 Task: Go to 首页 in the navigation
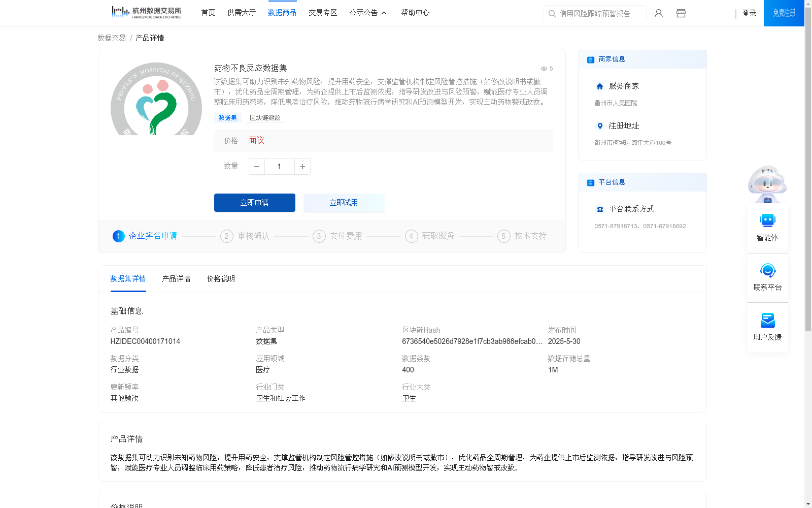point(208,13)
